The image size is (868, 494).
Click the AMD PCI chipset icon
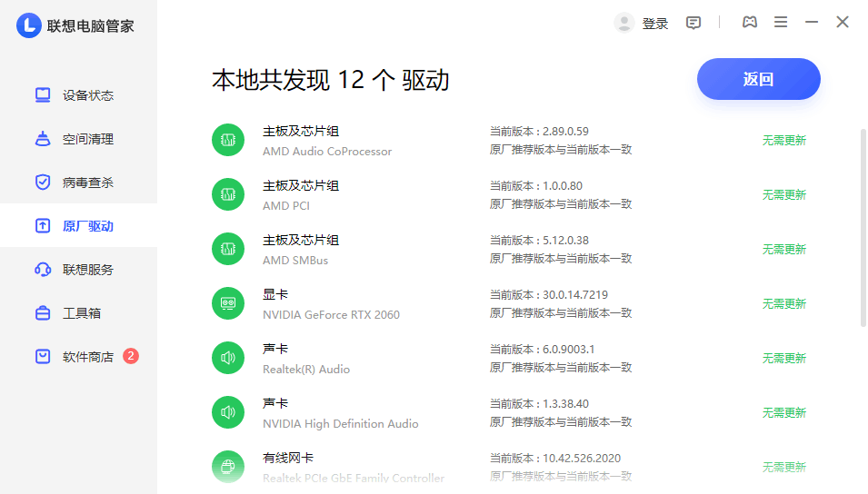coord(228,194)
